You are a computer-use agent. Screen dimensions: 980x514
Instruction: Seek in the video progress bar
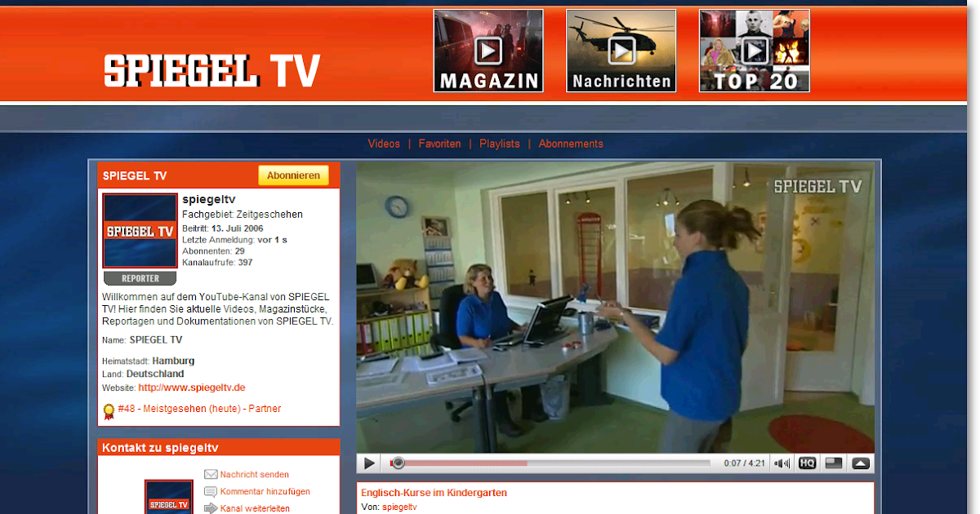[x=550, y=463]
